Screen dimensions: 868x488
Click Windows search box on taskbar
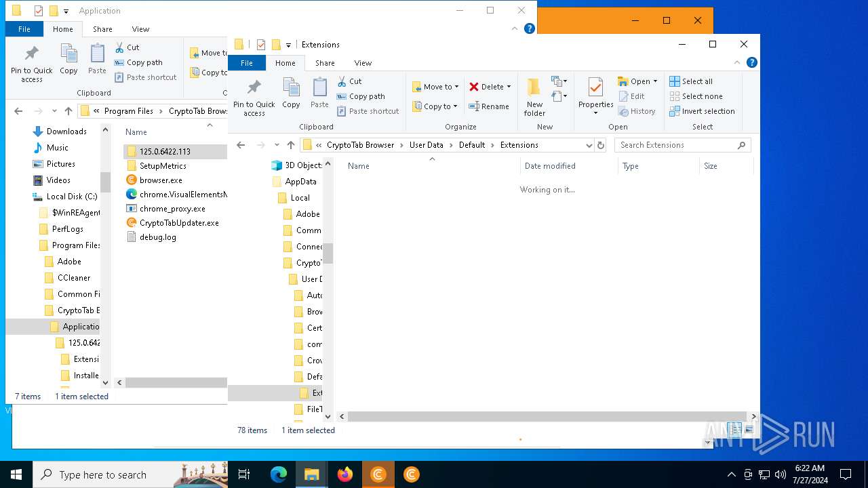pos(130,474)
